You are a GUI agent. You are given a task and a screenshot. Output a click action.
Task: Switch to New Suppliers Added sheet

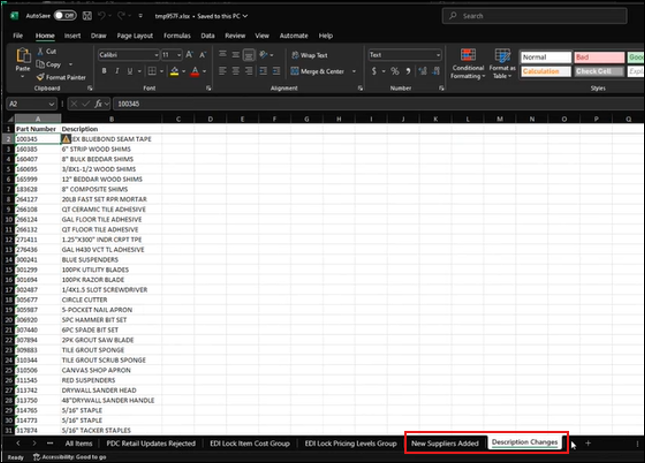445,442
